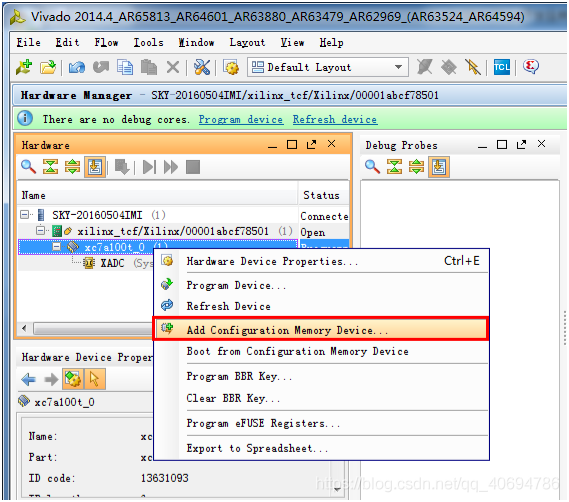Click the Undo toolbar icon
Screen dimensions: 569x502
77,67
